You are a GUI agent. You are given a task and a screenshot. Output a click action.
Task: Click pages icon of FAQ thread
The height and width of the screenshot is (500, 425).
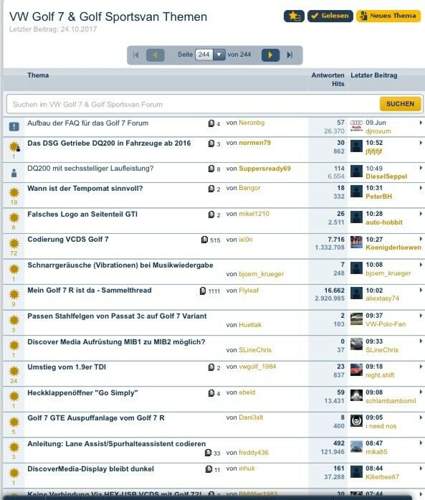point(211,123)
